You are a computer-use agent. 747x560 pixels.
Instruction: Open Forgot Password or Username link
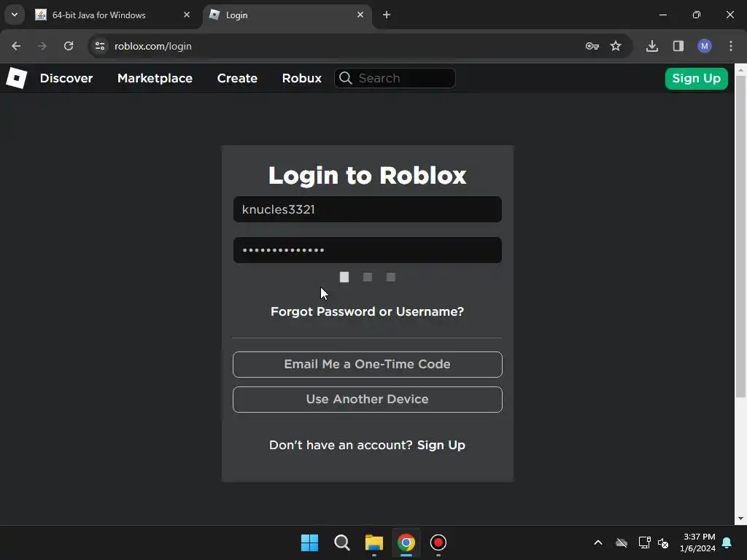(x=368, y=311)
